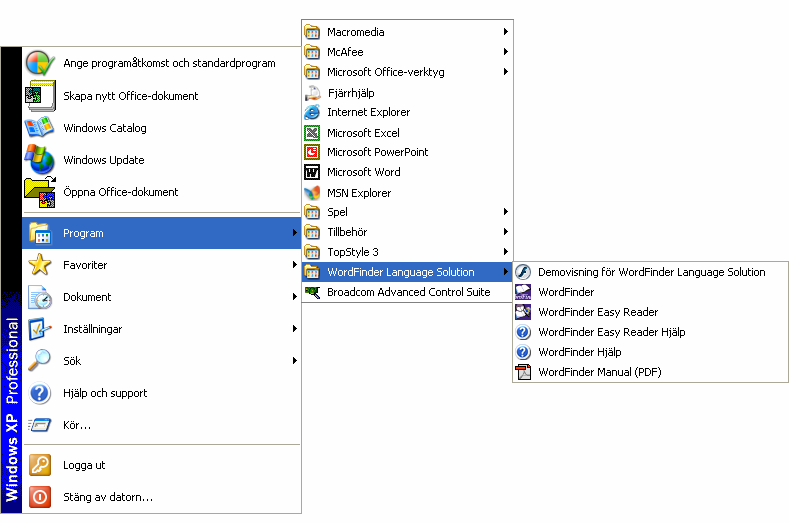Expand the Favoriter submenu arrow

tap(295, 264)
